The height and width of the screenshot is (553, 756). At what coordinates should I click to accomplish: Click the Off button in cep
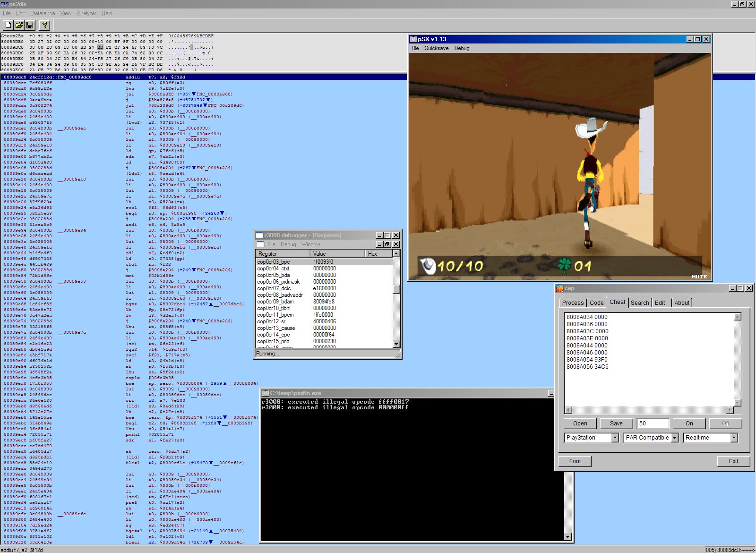pyautogui.click(x=725, y=423)
